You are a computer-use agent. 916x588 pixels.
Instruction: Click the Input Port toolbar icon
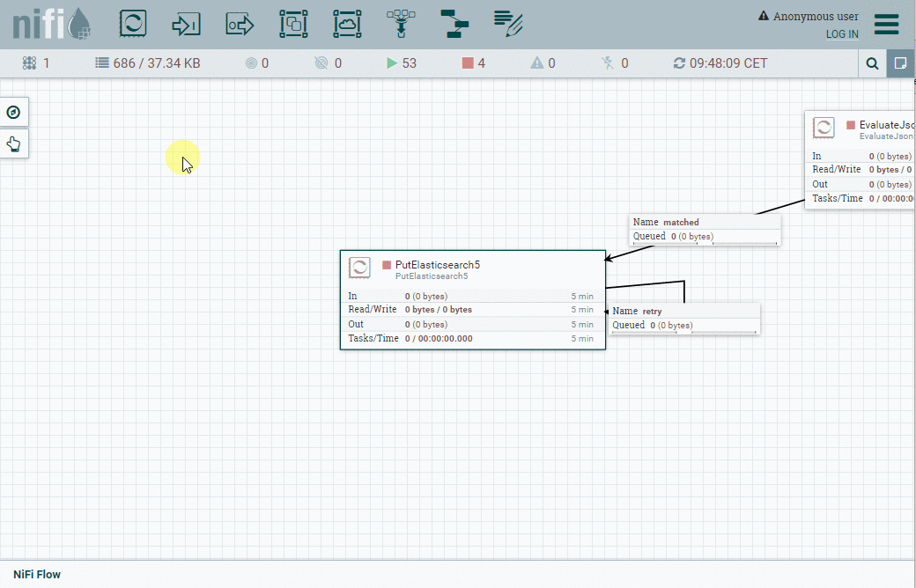186,24
